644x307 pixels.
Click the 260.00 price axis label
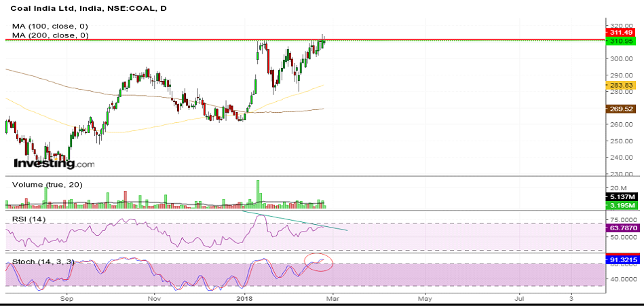pyautogui.click(x=621, y=124)
